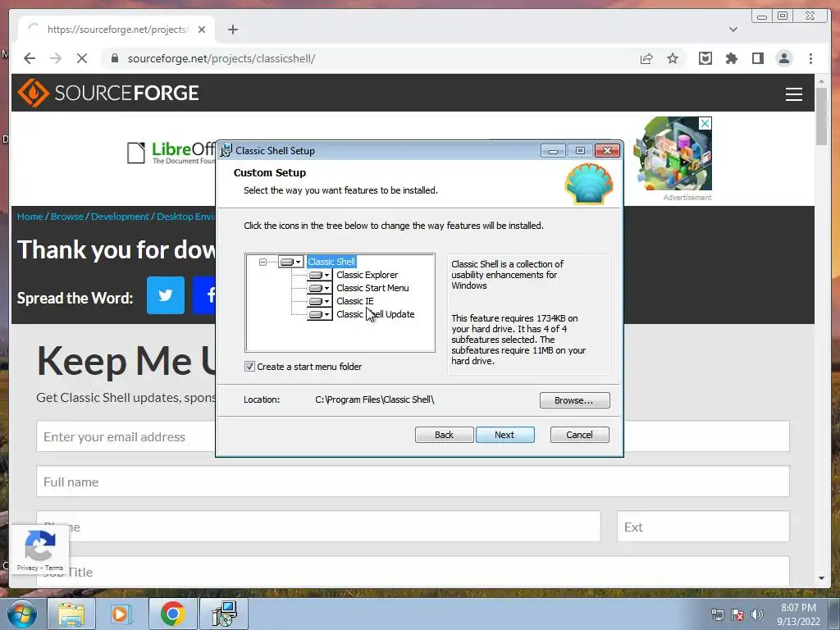Open the Classic Explorer feature install dropdown
Screen dimensions: 840x630
(319, 275)
